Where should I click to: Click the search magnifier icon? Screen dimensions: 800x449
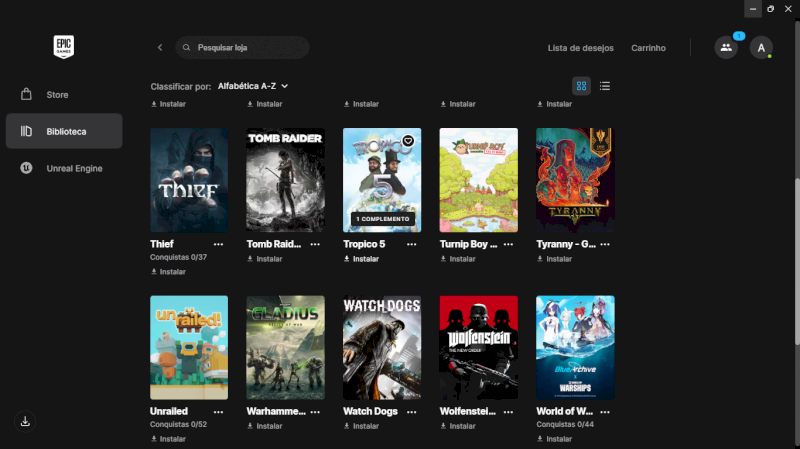tap(187, 47)
